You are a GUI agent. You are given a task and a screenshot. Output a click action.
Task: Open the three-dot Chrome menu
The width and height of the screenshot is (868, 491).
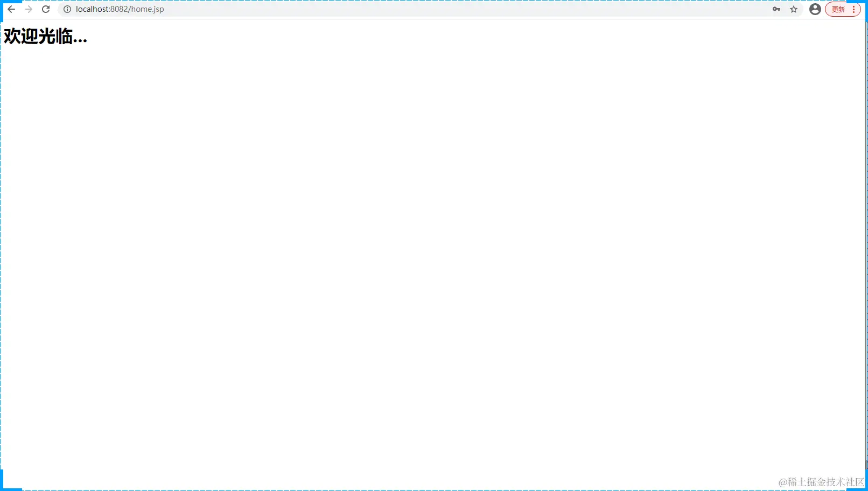click(854, 9)
